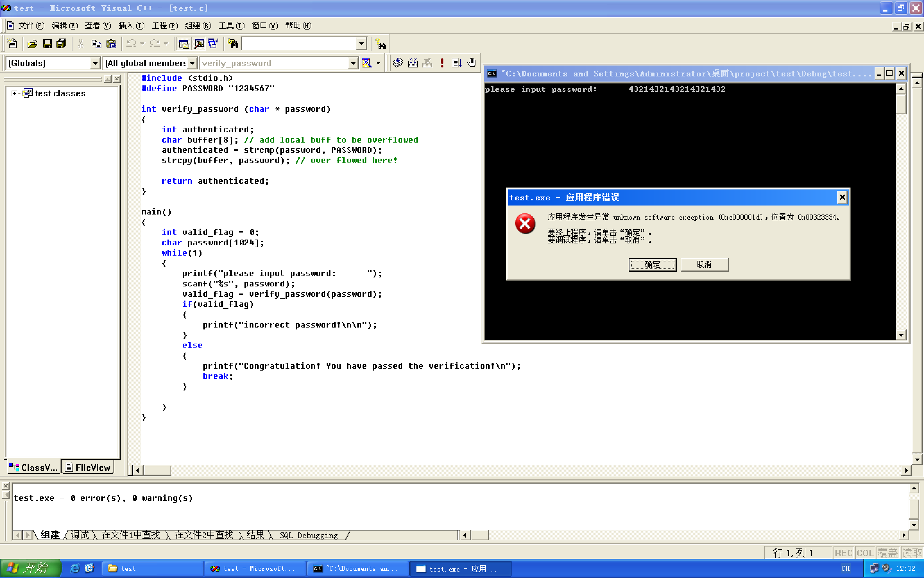
Task: Click the Find in Files binoculars icon
Action: pos(233,44)
